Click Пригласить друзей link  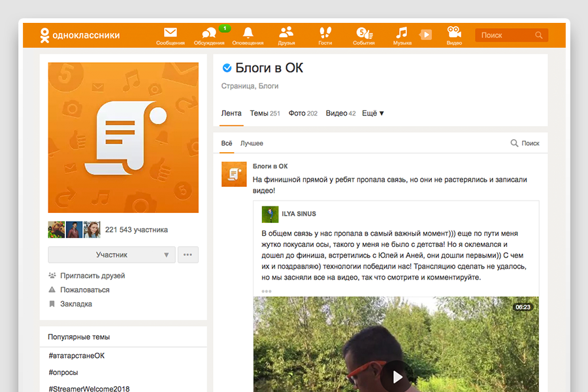point(92,276)
